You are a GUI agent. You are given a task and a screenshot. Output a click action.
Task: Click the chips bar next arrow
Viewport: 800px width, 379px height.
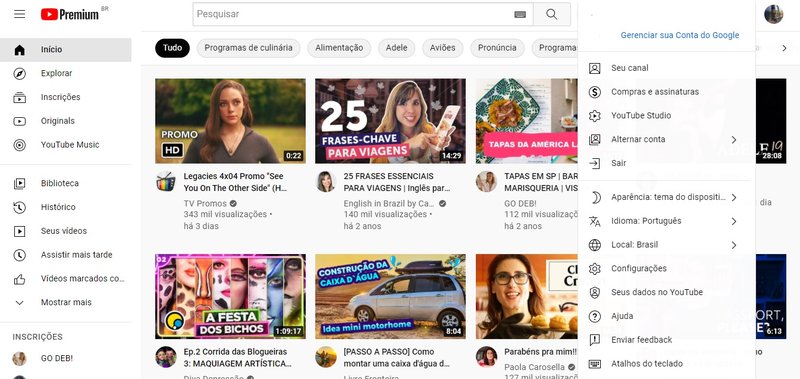point(785,48)
